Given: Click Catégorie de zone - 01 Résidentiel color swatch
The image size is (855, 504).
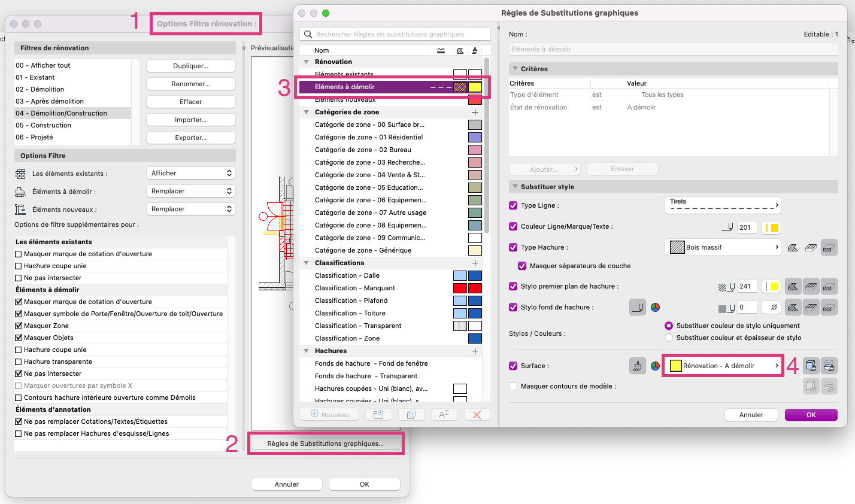Looking at the screenshot, I should (x=475, y=137).
